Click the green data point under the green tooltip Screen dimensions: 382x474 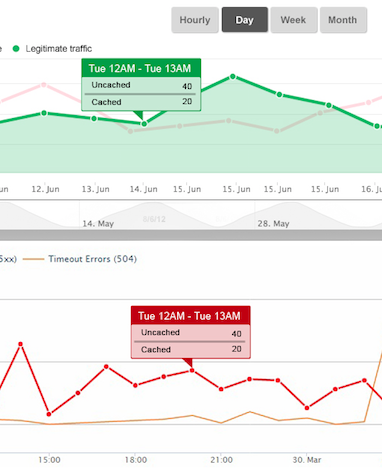coord(144,124)
